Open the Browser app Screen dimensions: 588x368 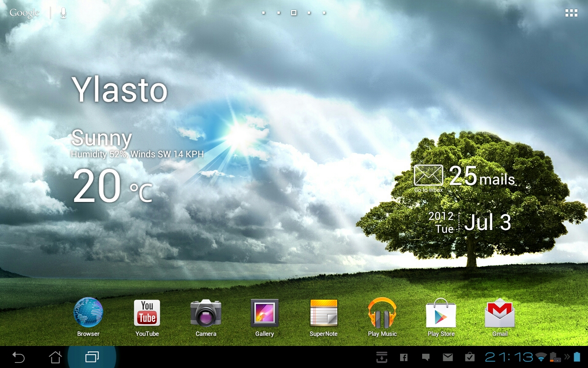tap(88, 317)
